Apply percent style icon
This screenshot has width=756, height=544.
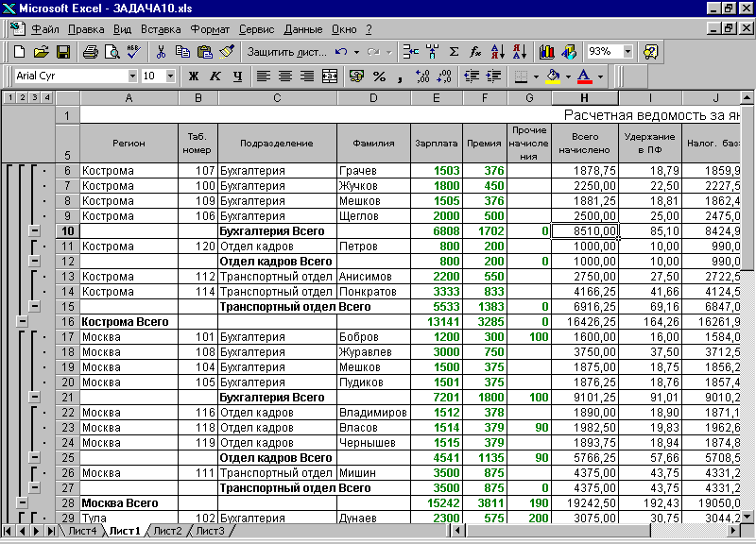(380, 76)
